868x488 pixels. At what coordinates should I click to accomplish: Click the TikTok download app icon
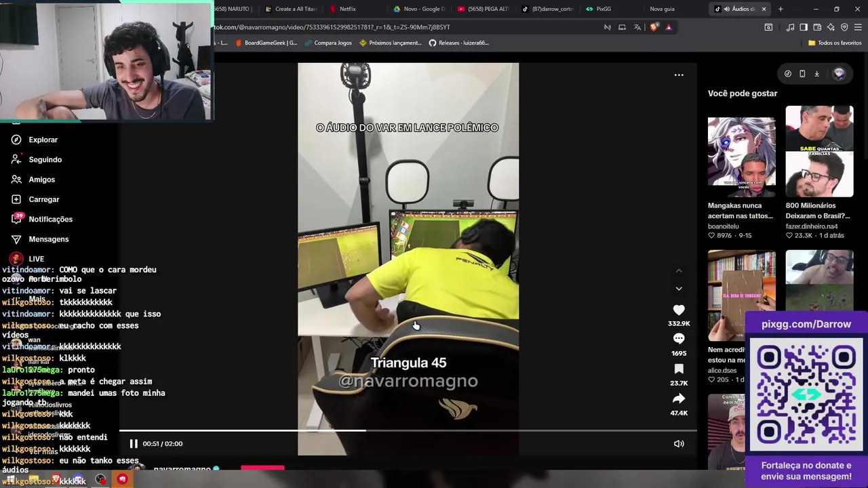816,74
